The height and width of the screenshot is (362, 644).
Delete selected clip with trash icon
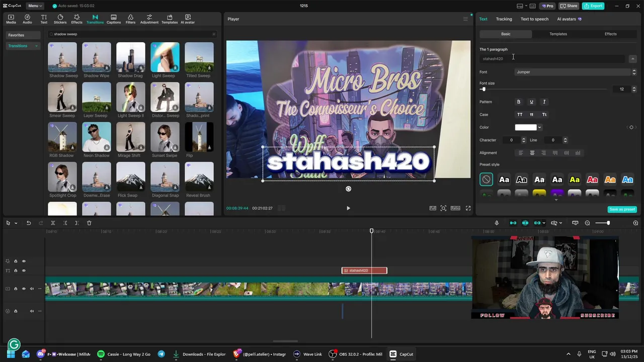pos(89,223)
